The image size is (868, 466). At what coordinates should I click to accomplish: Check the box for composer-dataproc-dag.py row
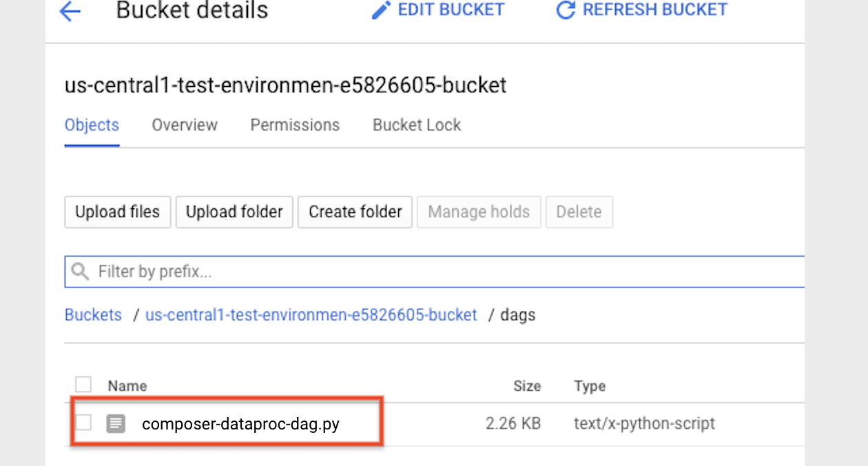point(83,423)
